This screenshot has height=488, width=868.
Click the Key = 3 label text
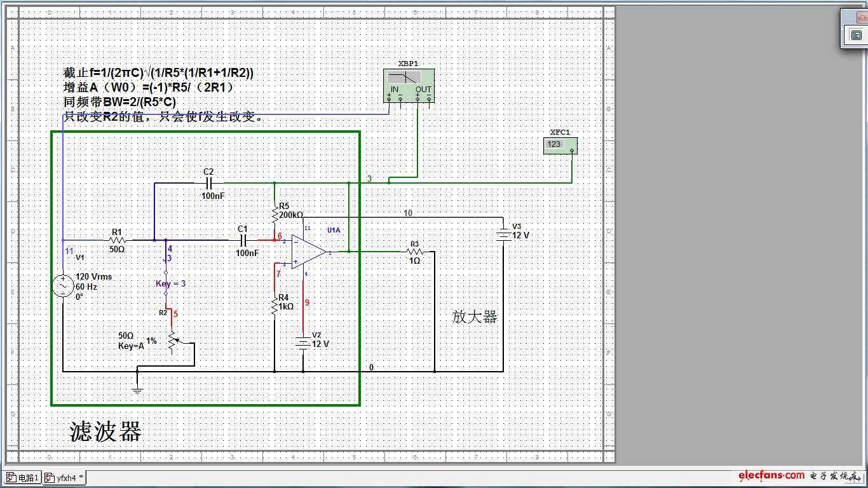171,283
